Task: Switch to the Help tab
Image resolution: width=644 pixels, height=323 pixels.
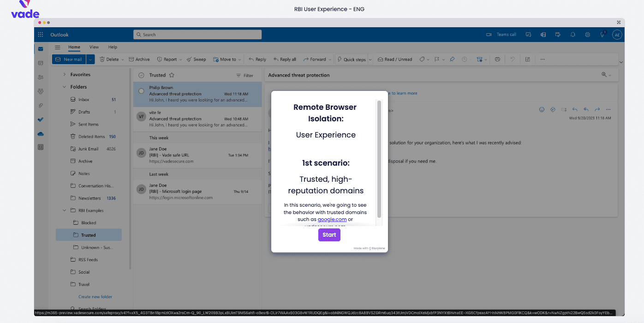Action: [x=113, y=47]
